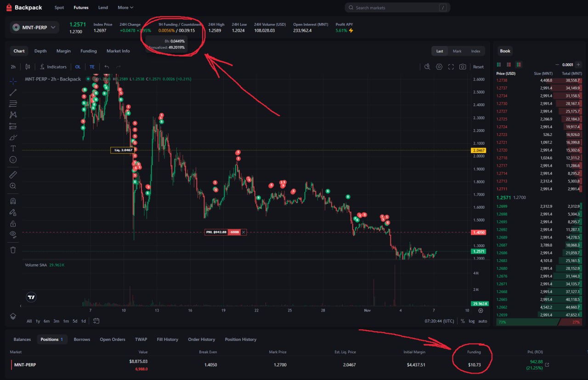Go to the Futures page
This screenshot has width=588, height=380.
click(81, 7)
